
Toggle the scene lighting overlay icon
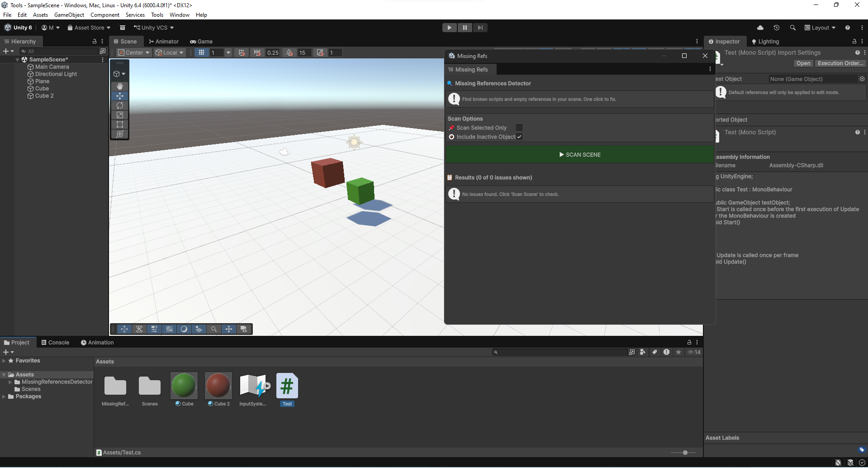184,329
